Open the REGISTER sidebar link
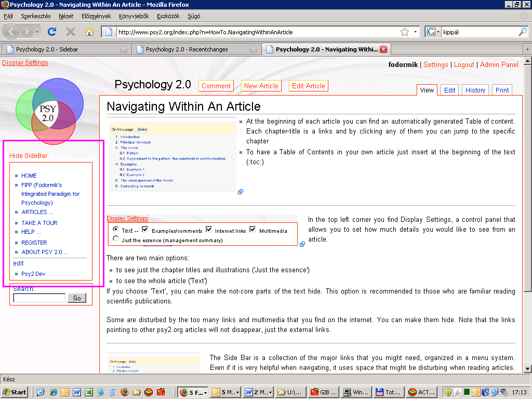Image resolution: width=532 pixels, height=399 pixels. coord(34,243)
